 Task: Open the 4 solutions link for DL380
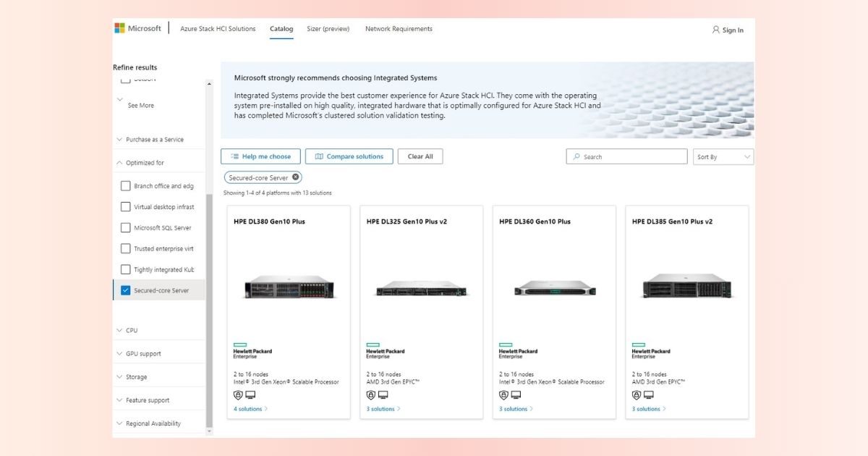click(x=250, y=409)
